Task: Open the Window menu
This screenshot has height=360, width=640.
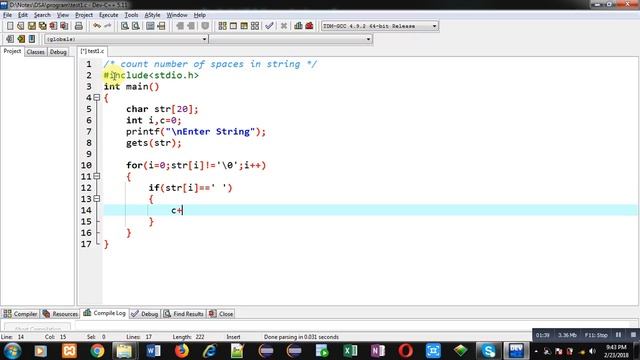Action: coord(177,15)
